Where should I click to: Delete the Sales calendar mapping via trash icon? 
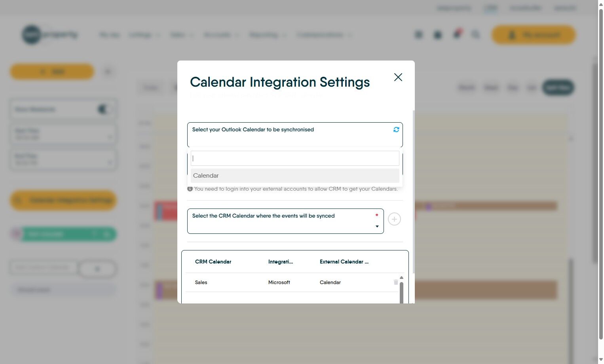pos(396,282)
